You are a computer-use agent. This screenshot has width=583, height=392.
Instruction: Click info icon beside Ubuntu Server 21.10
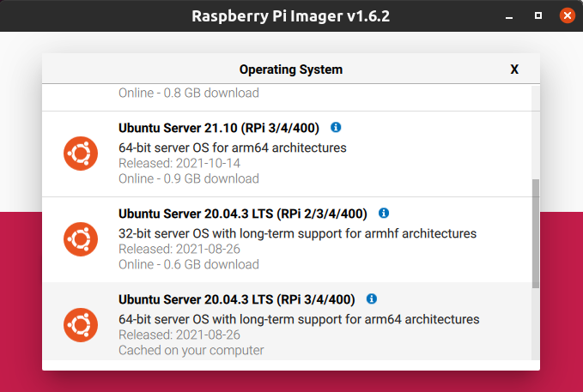[x=336, y=128]
